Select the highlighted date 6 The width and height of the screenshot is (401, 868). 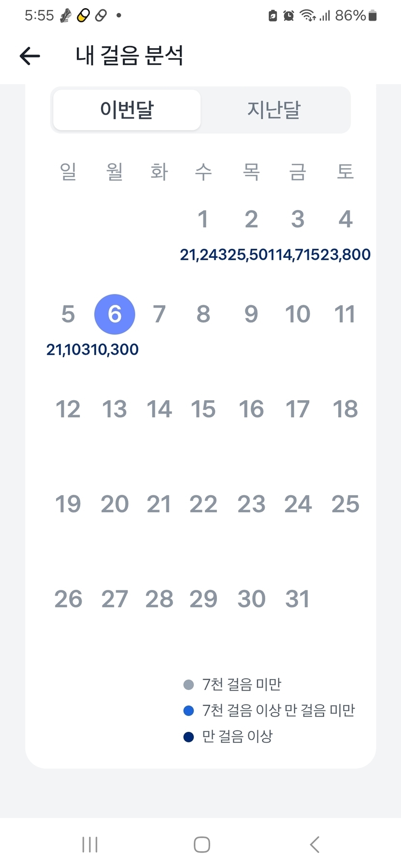click(x=115, y=314)
